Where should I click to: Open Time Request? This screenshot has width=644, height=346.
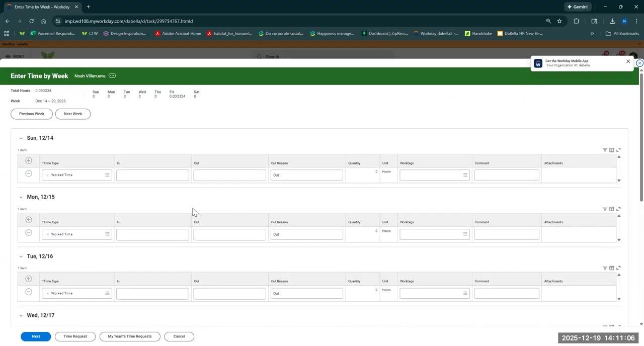[75, 336]
